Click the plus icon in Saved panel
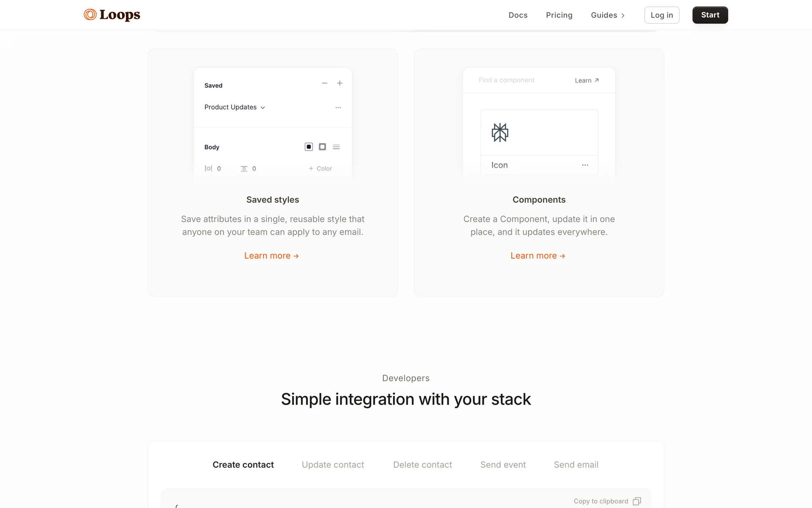 [x=340, y=83]
